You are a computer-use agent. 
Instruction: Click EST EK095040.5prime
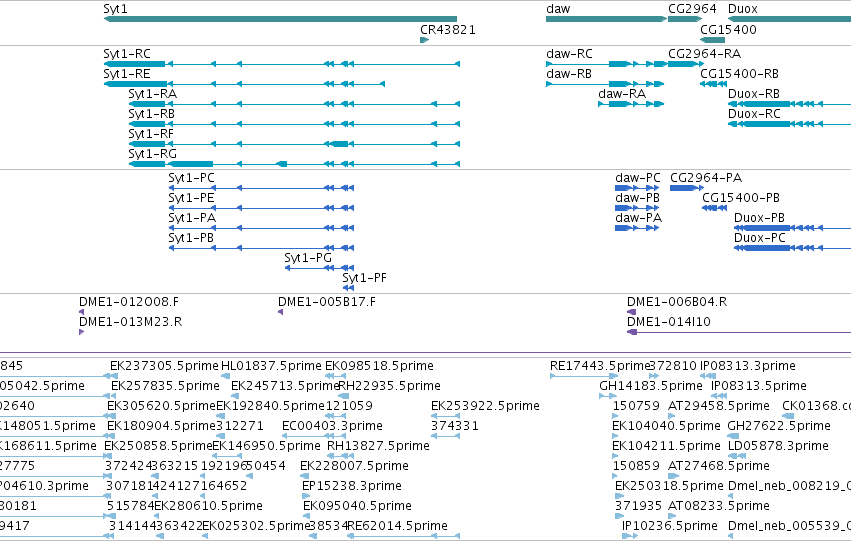357,506
